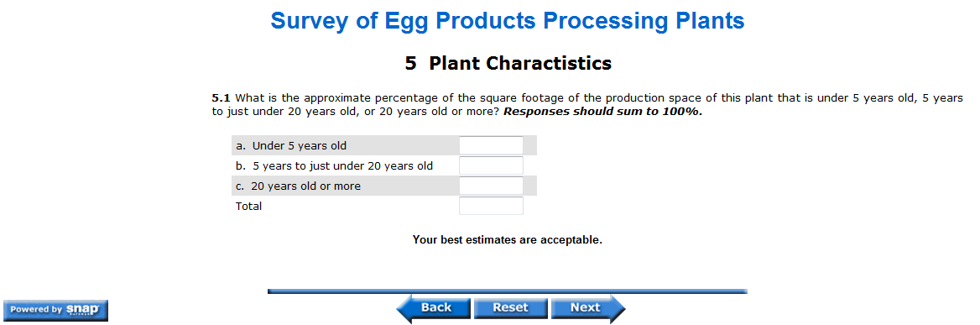This screenshot has height=325, width=980.
Task: Click the Powered by Snap logo
Action: coord(55,310)
